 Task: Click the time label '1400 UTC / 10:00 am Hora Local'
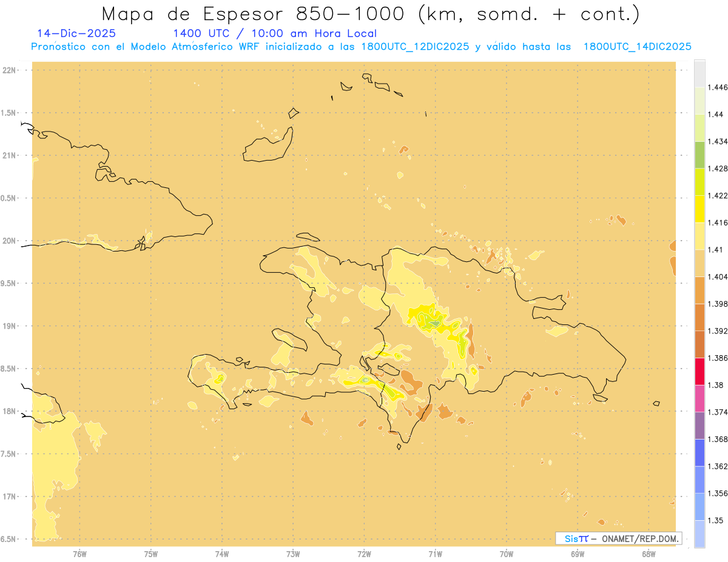275,34
